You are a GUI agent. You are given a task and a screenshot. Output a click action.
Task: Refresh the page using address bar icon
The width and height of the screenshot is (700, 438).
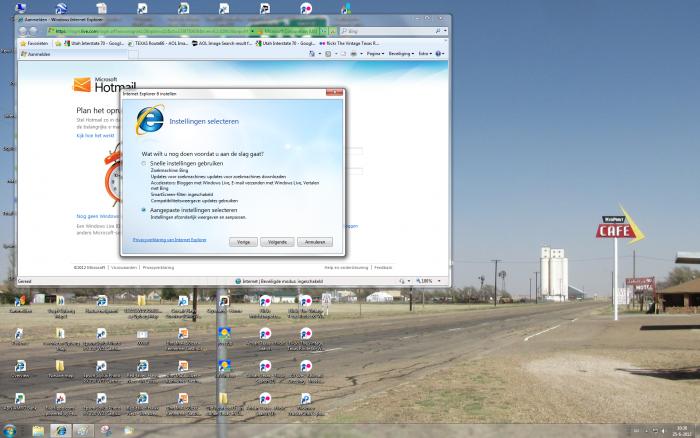324,31
